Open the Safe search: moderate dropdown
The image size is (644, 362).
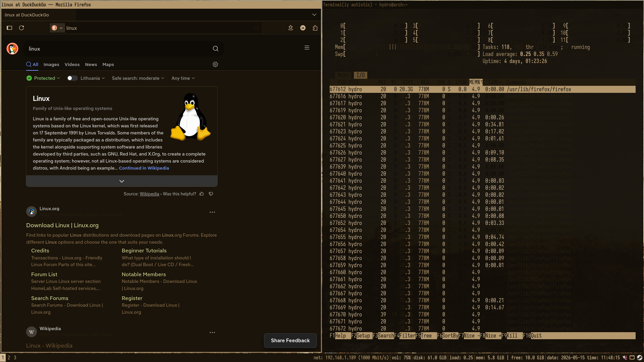138,78
